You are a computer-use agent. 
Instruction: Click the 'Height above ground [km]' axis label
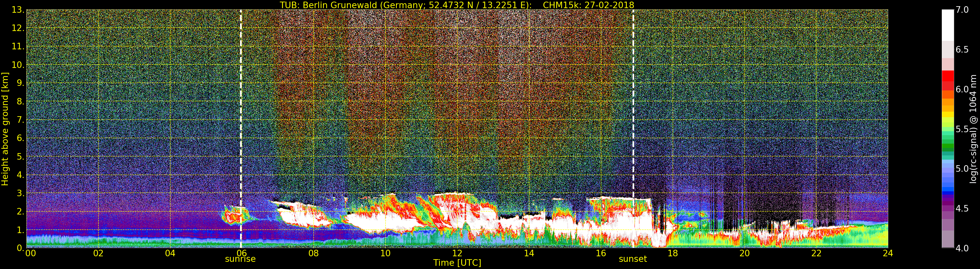click(5, 129)
